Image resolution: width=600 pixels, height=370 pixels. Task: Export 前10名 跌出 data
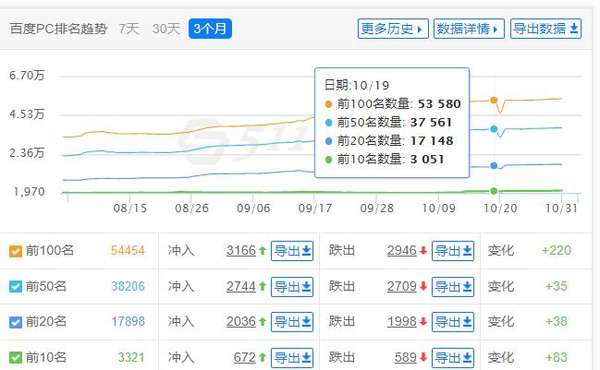(x=453, y=358)
